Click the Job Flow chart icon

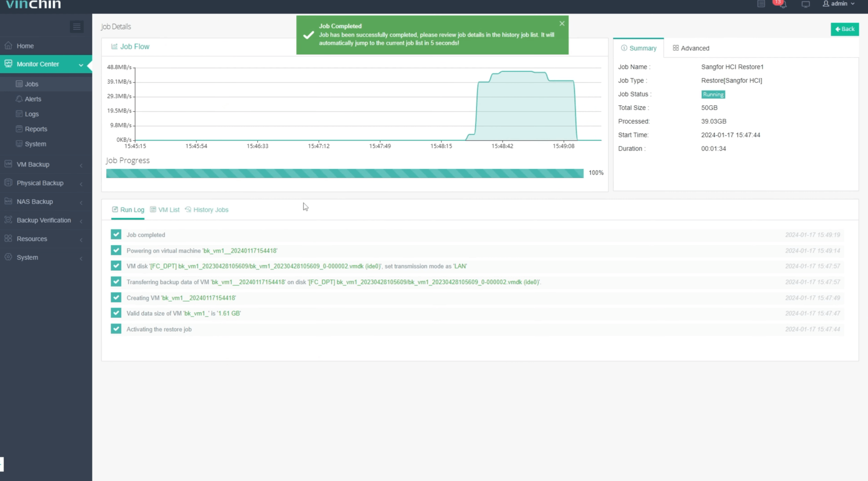point(114,46)
